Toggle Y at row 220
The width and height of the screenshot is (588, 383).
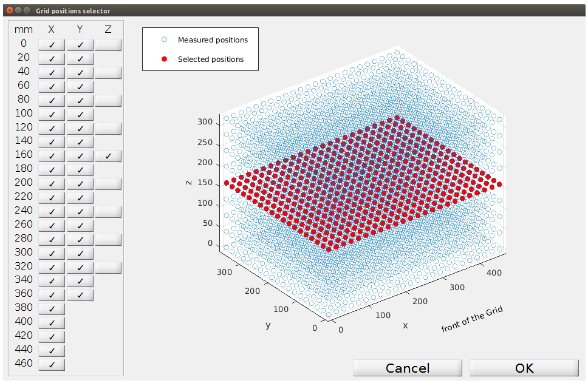(80, 197)
